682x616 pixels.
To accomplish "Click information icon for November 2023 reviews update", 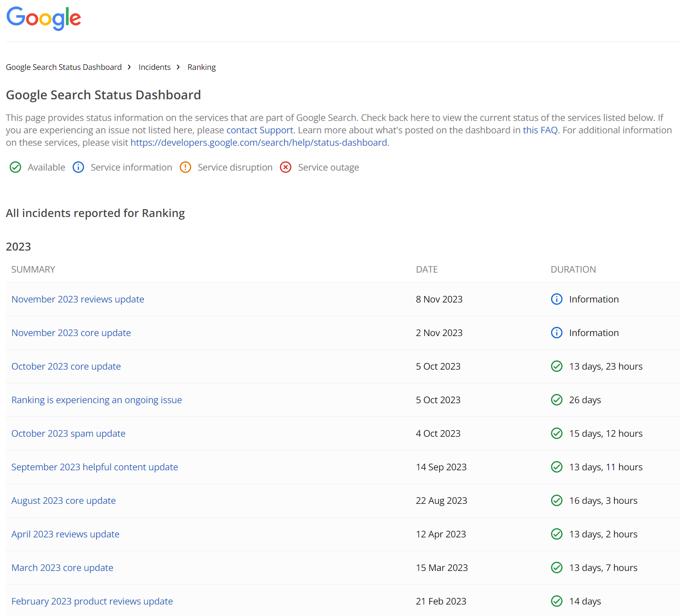I will point(557,299).
